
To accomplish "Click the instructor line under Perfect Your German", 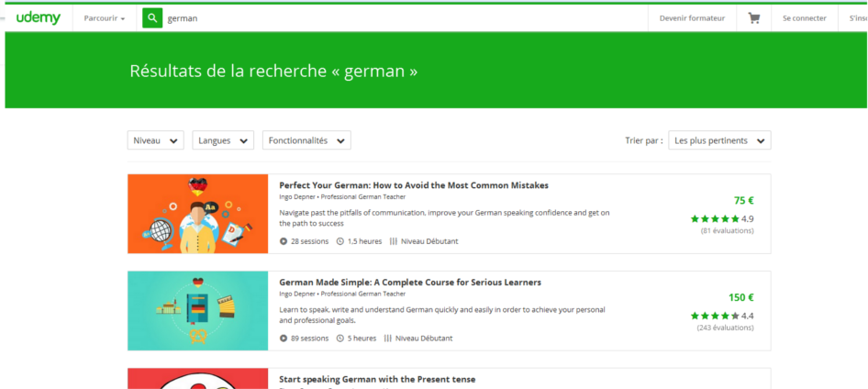I will coord(342,197).
